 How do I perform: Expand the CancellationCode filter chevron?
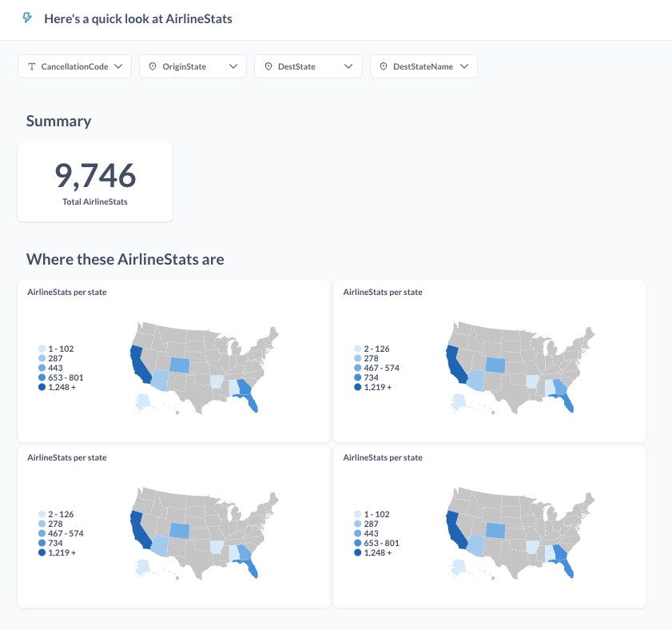coord(118,67)
